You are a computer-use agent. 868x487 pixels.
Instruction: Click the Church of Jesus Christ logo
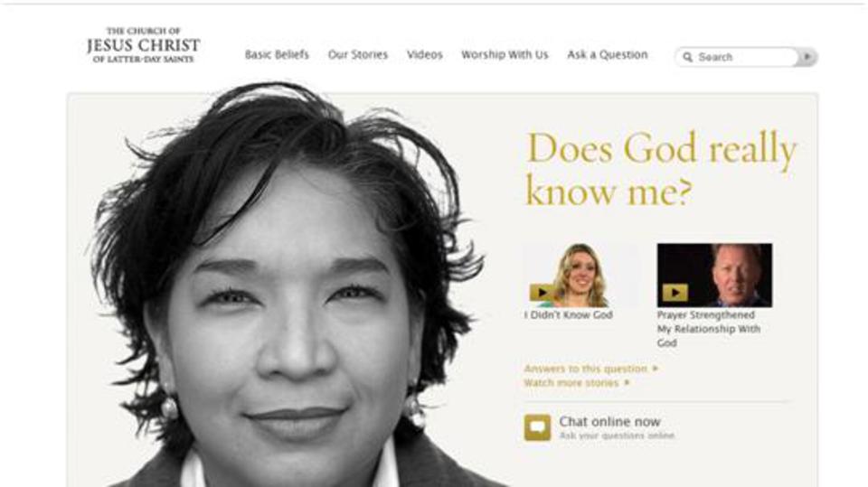coord(144,45)
